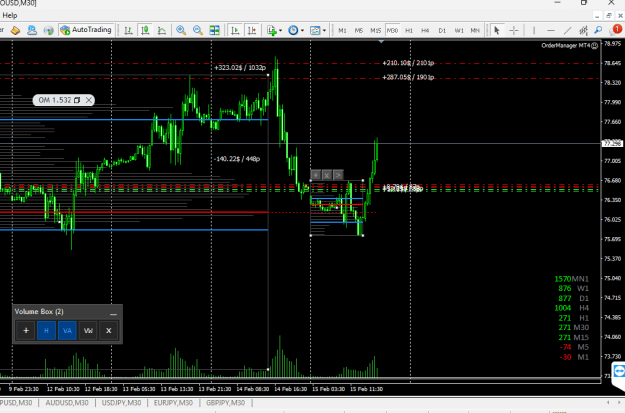Restore the OM 1.532 panel
This screenshot has height=413, width=625.
[x=77, y=100]
